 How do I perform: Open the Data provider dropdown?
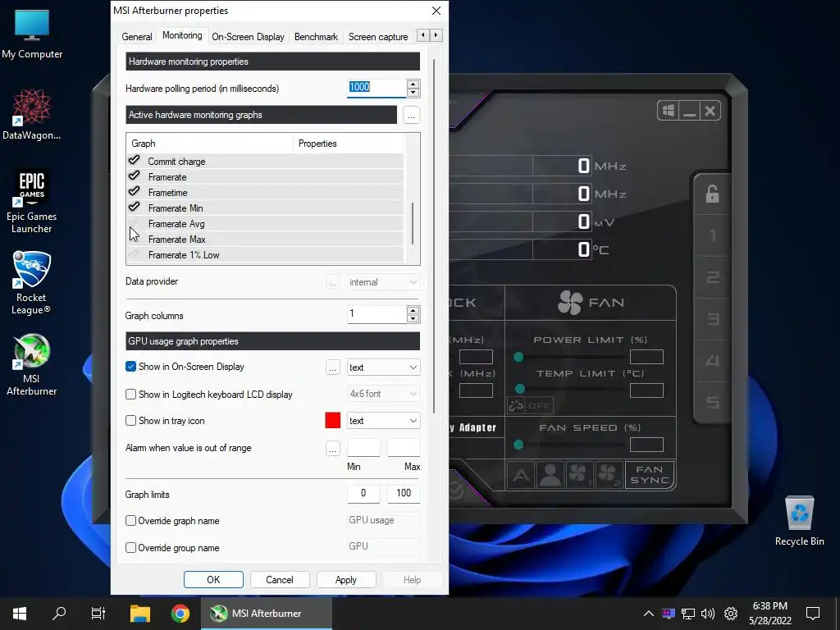click(383, 282)
